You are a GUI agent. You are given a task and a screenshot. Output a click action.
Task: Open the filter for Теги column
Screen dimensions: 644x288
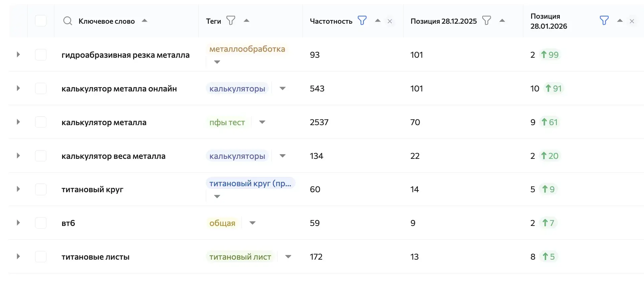(x=231, y=21)
